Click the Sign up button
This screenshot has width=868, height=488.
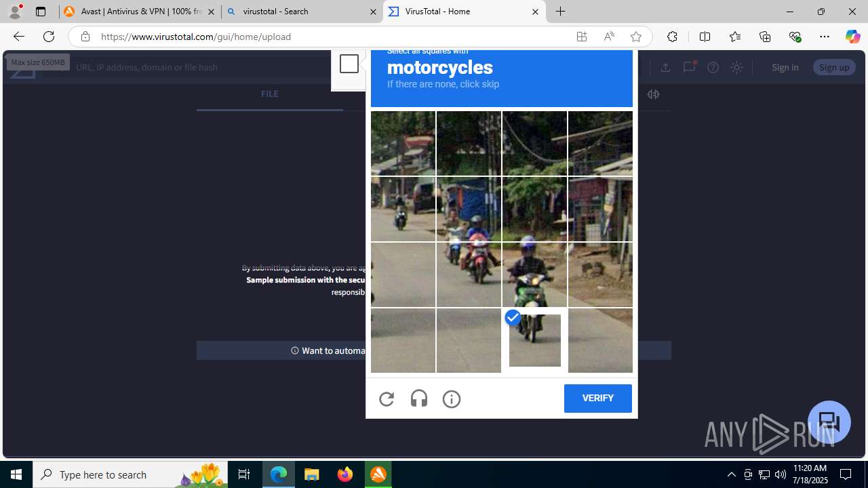833,67
